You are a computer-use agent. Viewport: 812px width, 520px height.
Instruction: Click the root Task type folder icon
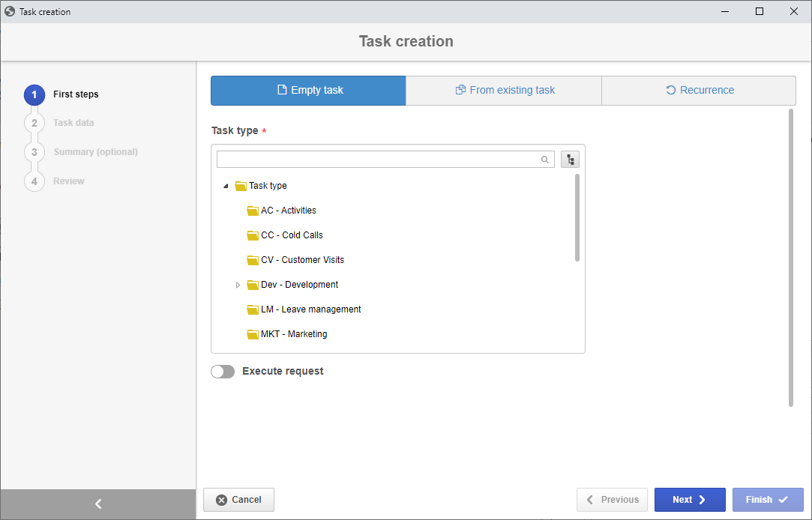[x=241, y=186]
